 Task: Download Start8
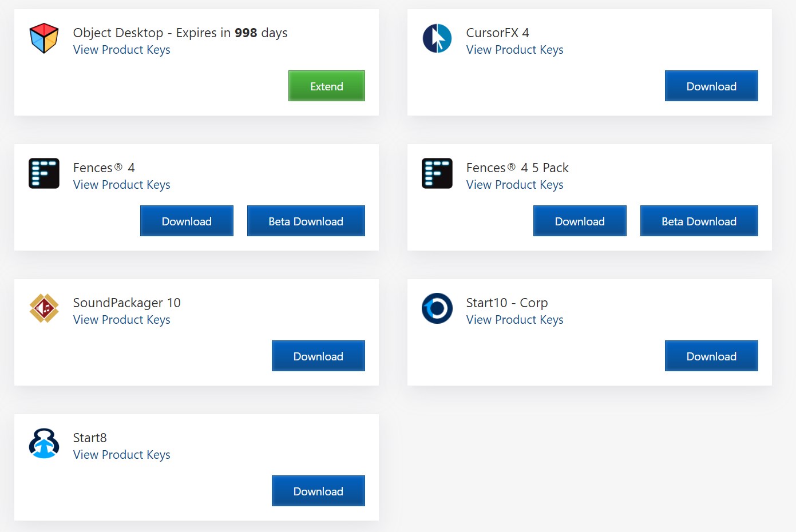(318, 491)
